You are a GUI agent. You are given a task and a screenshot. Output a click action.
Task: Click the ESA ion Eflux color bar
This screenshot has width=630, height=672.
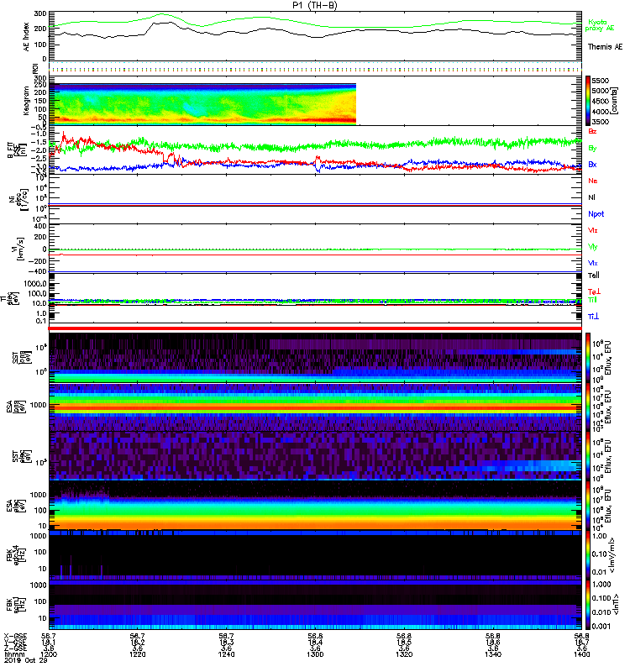(588, 407)
